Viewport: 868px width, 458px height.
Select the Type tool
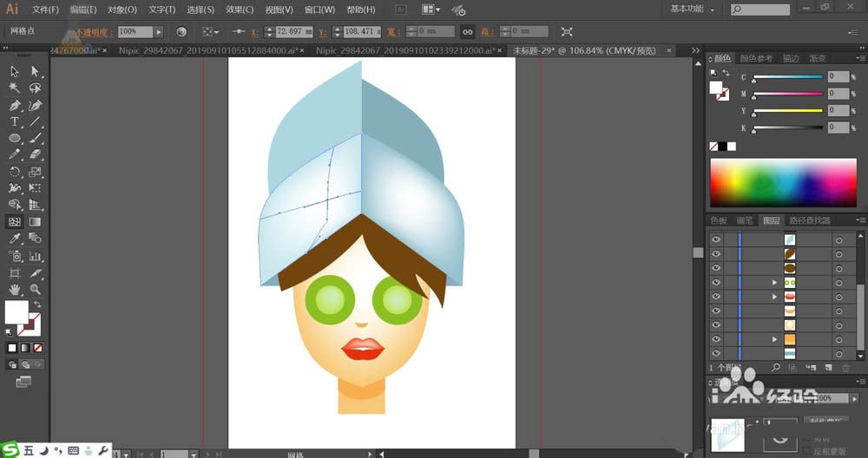coord(15,121)
